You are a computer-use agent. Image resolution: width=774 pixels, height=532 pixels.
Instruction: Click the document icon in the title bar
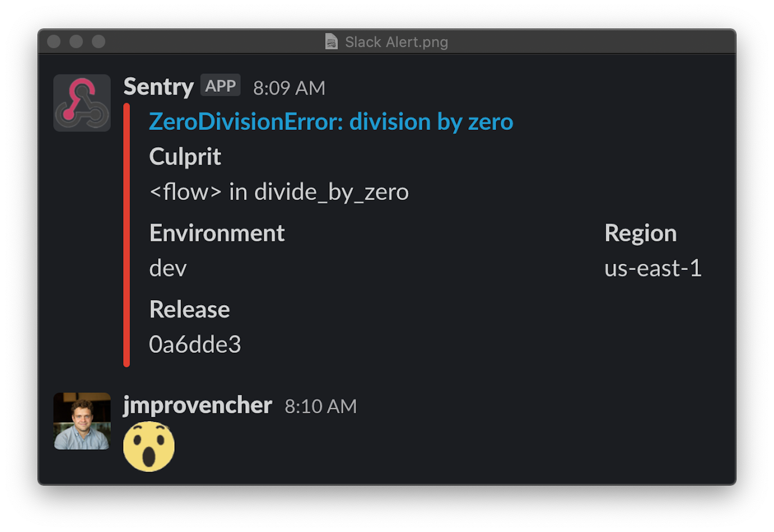tap(330, 41)
